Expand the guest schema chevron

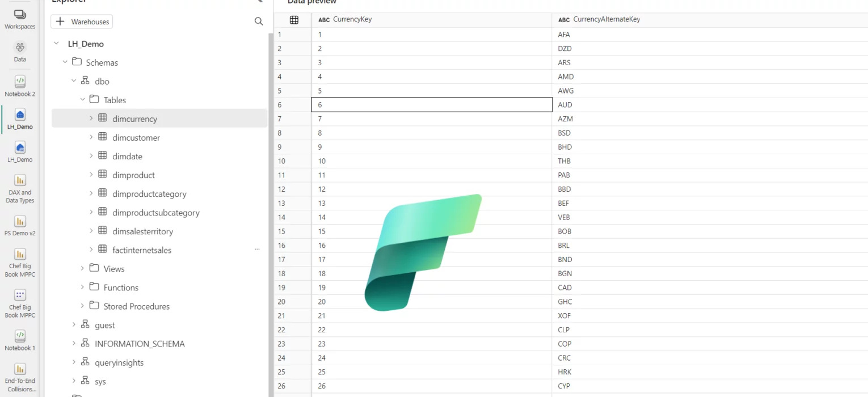tap(74, 324)
